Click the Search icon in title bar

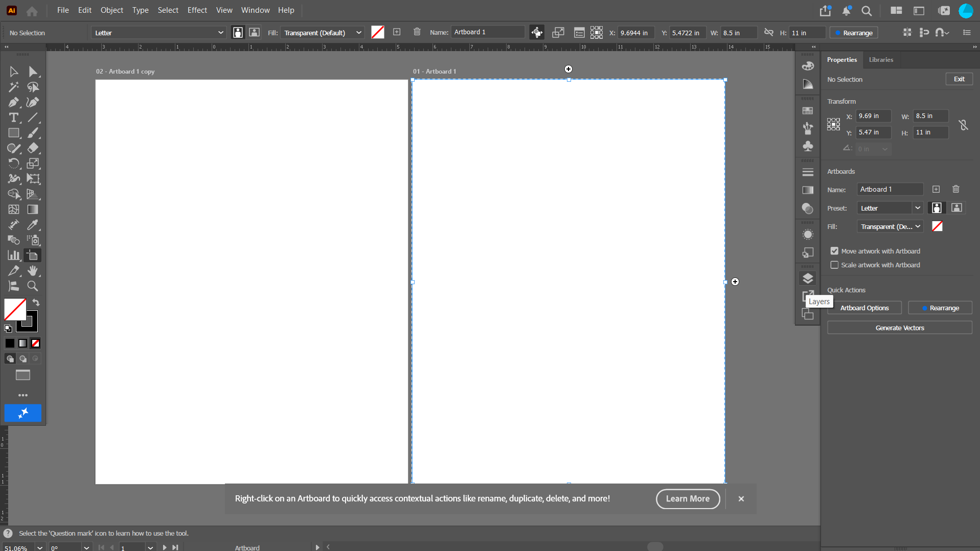click(867, 11)
